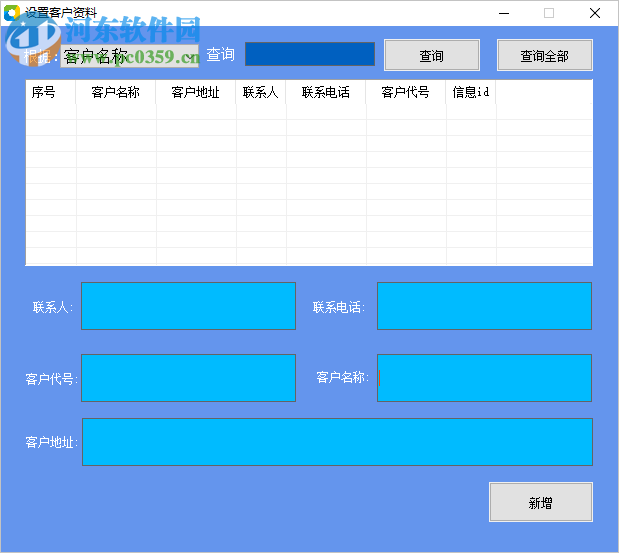
Task: Click the 查询 search button
Action: click(x=432, y=55)
